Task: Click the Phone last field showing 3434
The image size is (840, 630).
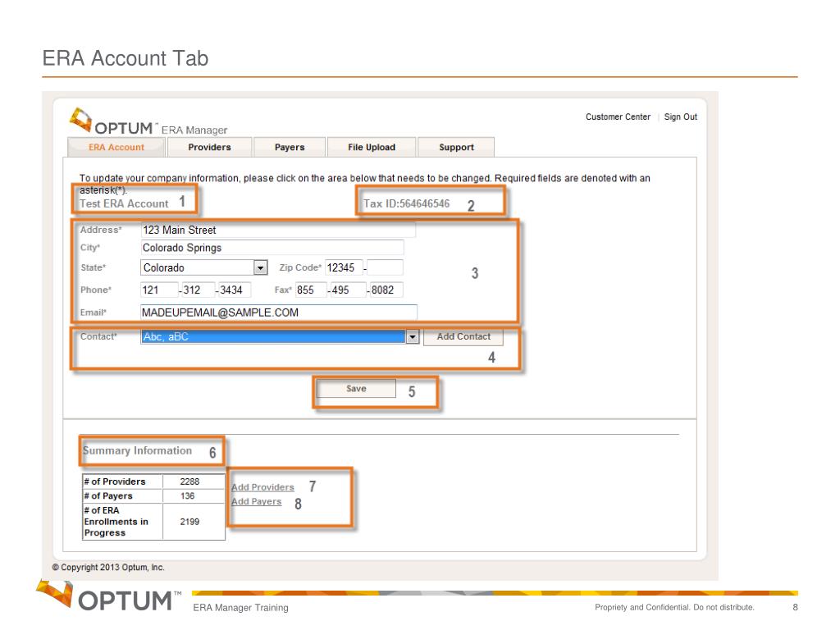Action: pyautogui.click(x=235, y=290)
